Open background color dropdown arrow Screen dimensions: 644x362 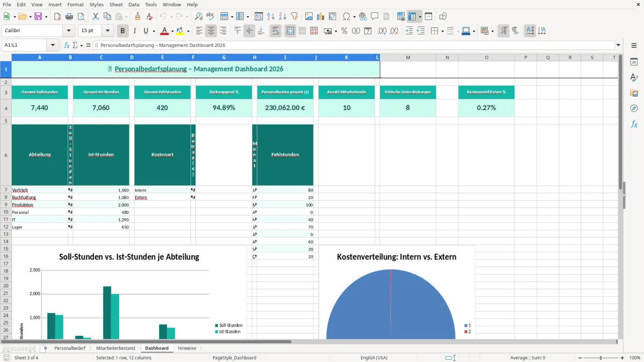188,31
